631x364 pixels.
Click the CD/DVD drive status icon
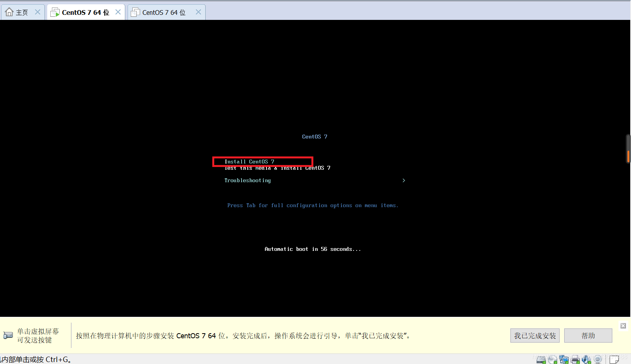(x=553, y=359)
